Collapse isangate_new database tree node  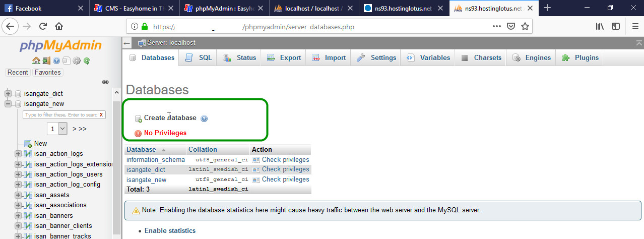(8, 104)
